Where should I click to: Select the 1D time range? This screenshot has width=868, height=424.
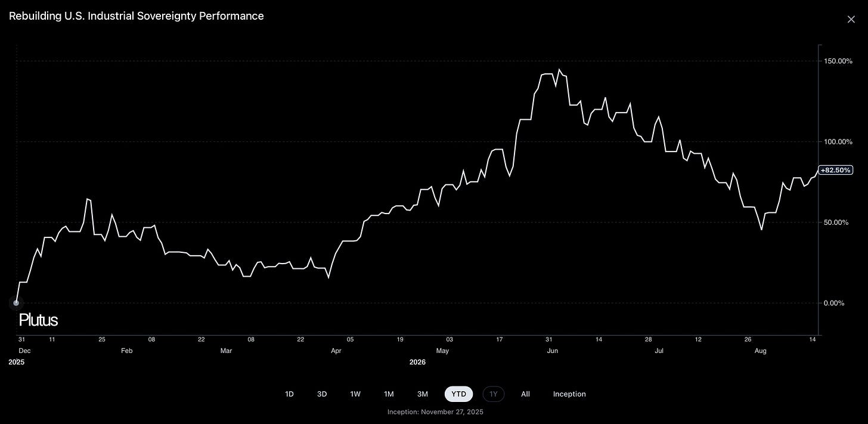[x=289, y=394]
